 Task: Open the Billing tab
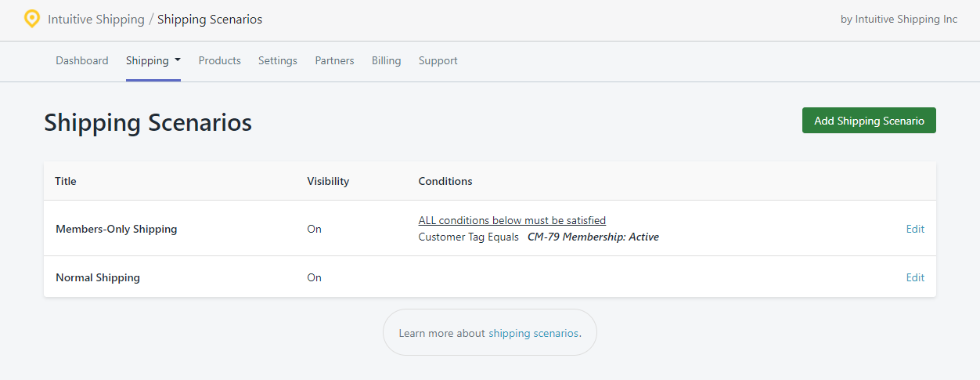tap(387, 60)
